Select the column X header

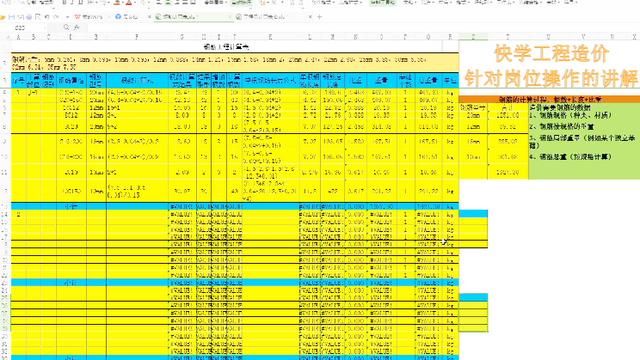634,37
